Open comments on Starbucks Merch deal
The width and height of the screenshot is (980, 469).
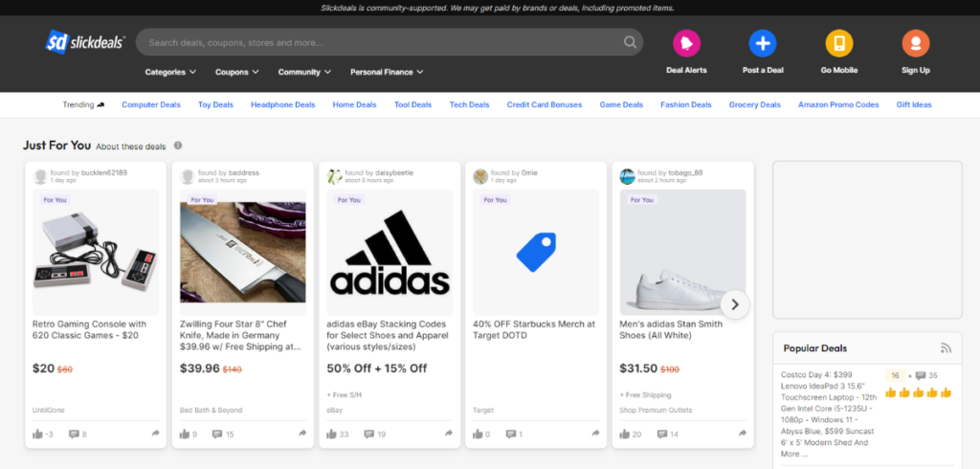point(511,434)
